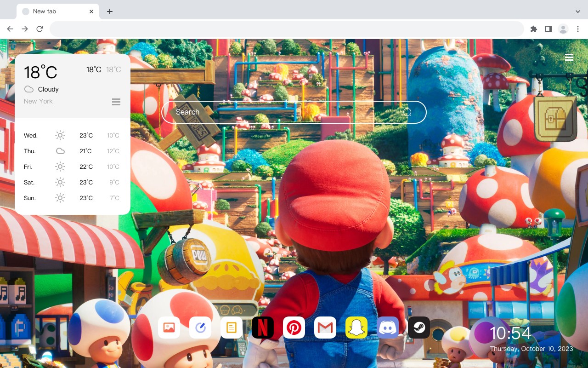Open the weather widget menu icon
This screenshot has height=368, width=588.
[116, 102]
